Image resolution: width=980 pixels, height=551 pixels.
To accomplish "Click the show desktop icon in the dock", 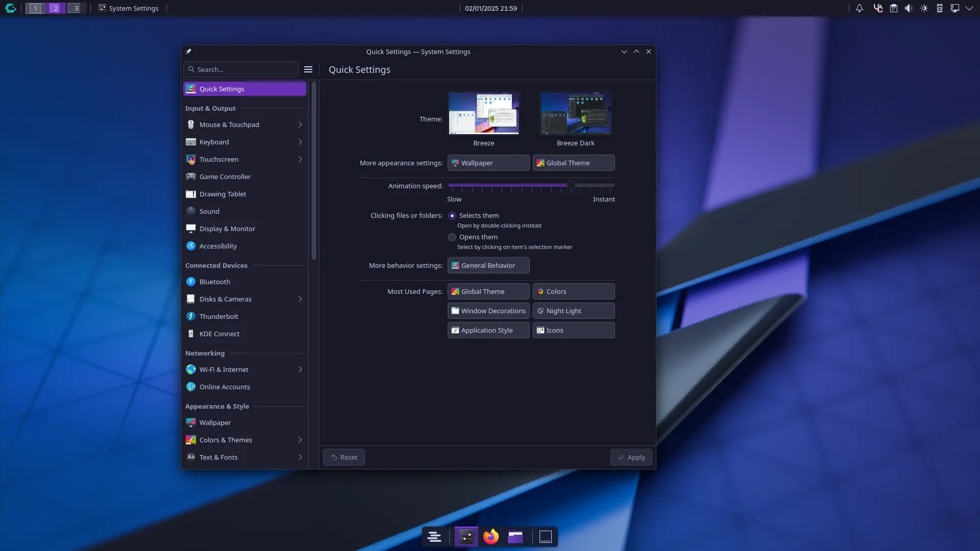I will [546, 537].
